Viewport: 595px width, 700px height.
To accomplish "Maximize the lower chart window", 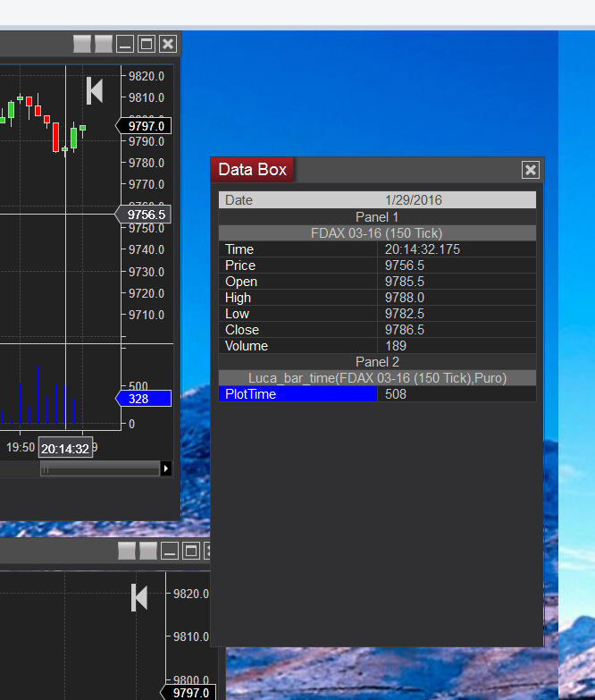I will [191, 551].
